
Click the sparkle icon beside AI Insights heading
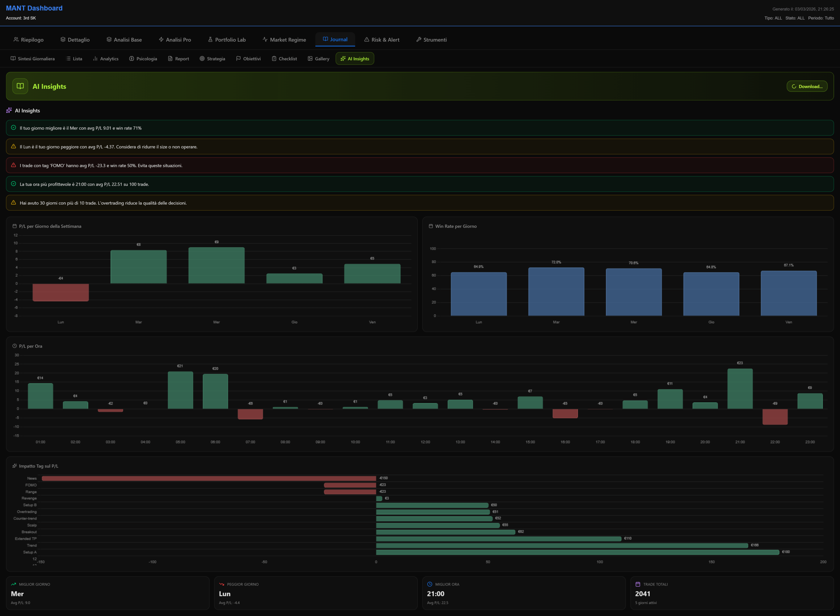coord(9,110)
